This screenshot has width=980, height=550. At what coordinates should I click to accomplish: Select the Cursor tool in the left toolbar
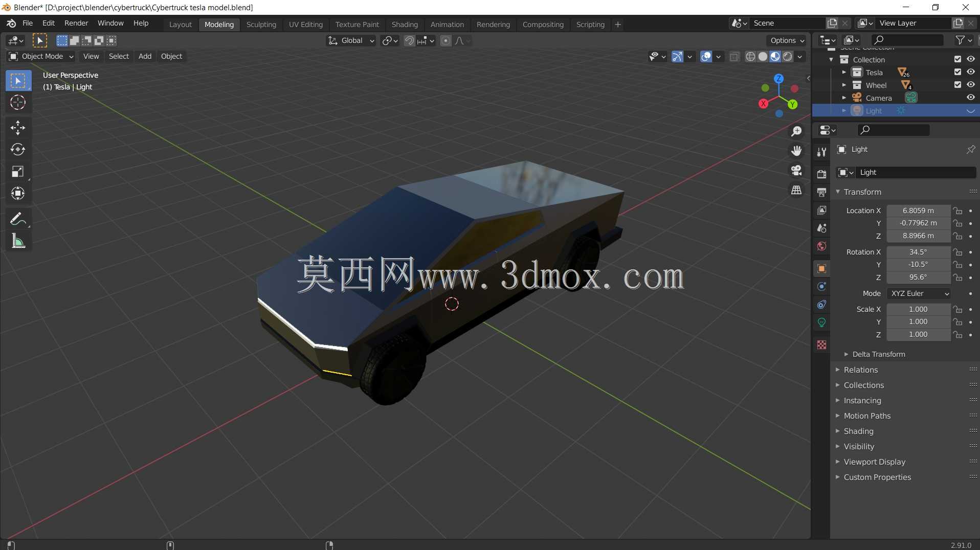18,103
